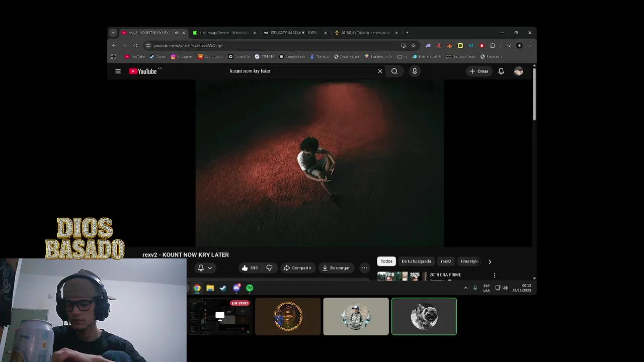The height and width of the screenshot is (362, 644).
Task: Mute the audio on YouTube tab
Action: click(x=176, y=33)
